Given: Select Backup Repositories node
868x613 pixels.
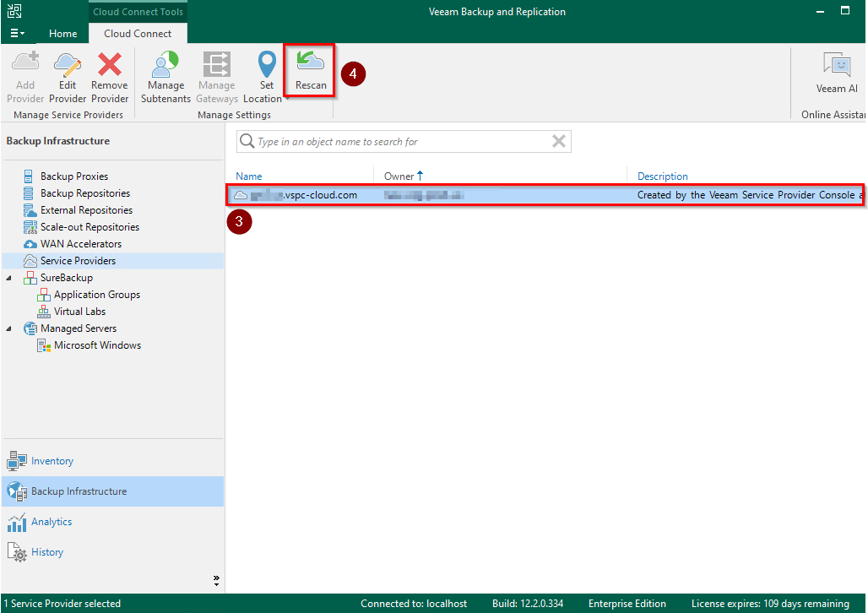Looking at the screenshot, I should tap(85, 193).
